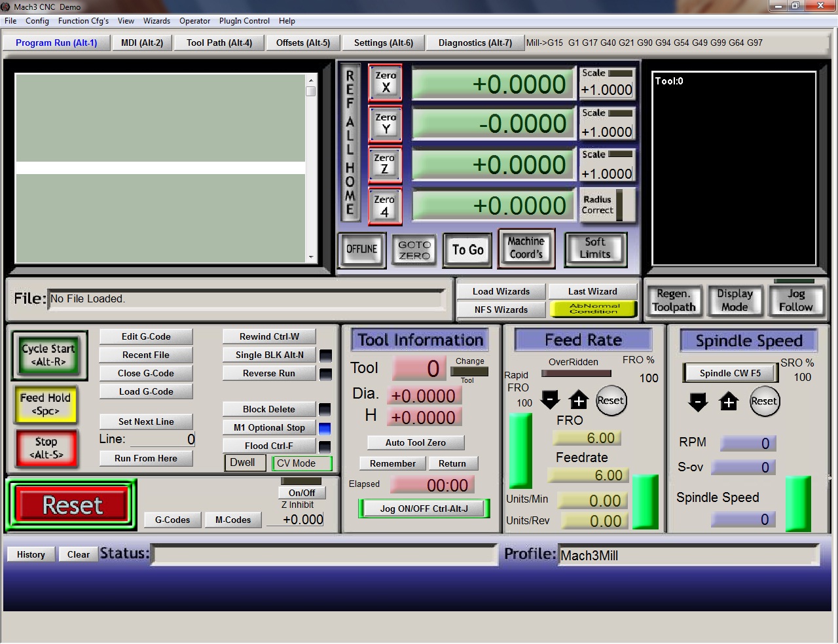
Task: Open the Wizards menu
Action: pos(156,21)
